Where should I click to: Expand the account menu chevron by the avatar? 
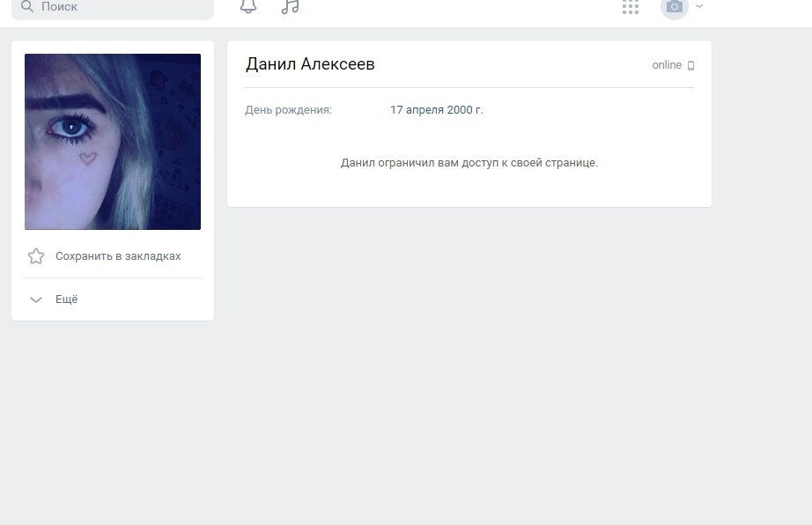[699, 6]
